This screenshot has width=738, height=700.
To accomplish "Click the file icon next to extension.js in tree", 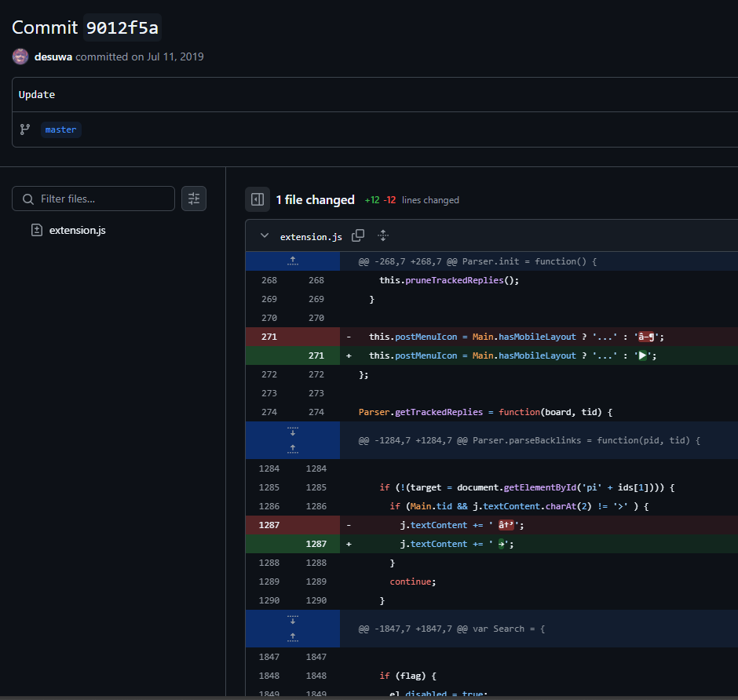I will coord(36,231).
